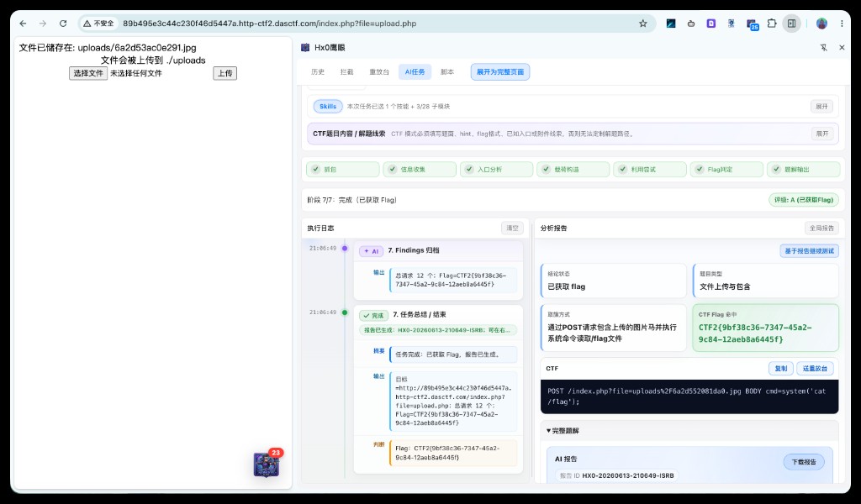The width and height of the screenshot is (861, 504).
Task: Click the browser address bar URL
Action: pos(269,24)
